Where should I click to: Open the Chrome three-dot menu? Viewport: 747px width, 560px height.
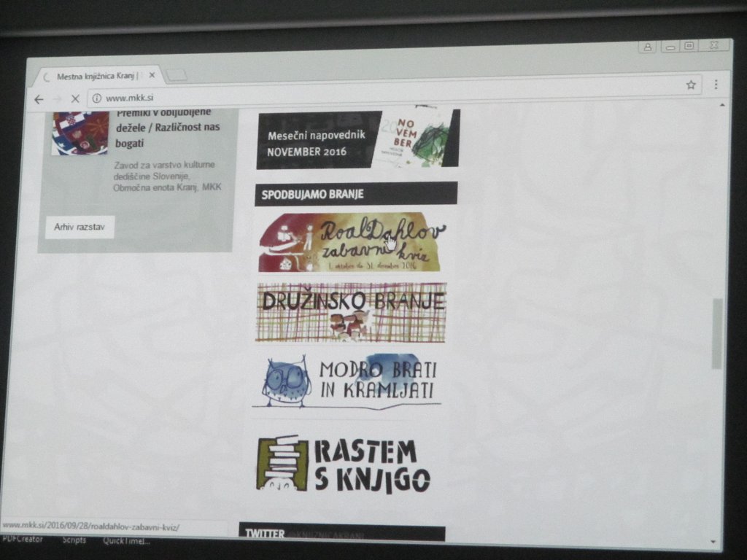point(716,85)
